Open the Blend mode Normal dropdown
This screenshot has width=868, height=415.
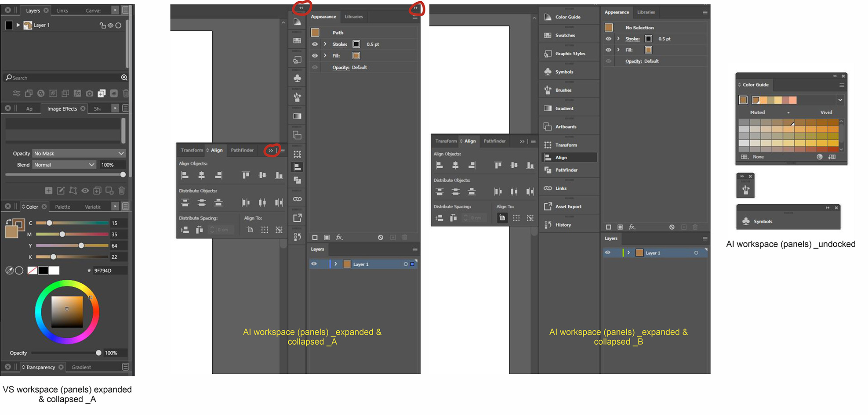tap(65, 165)
